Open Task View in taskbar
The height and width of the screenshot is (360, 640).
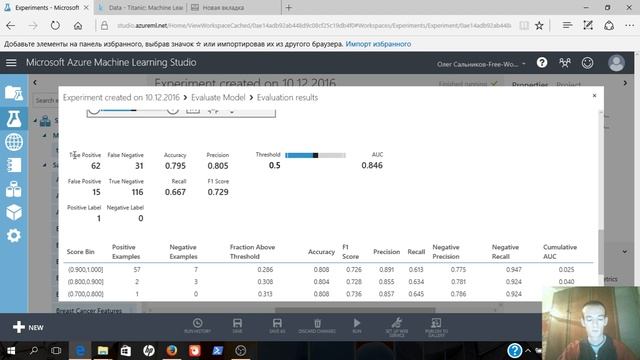click(x=56, y=351)
